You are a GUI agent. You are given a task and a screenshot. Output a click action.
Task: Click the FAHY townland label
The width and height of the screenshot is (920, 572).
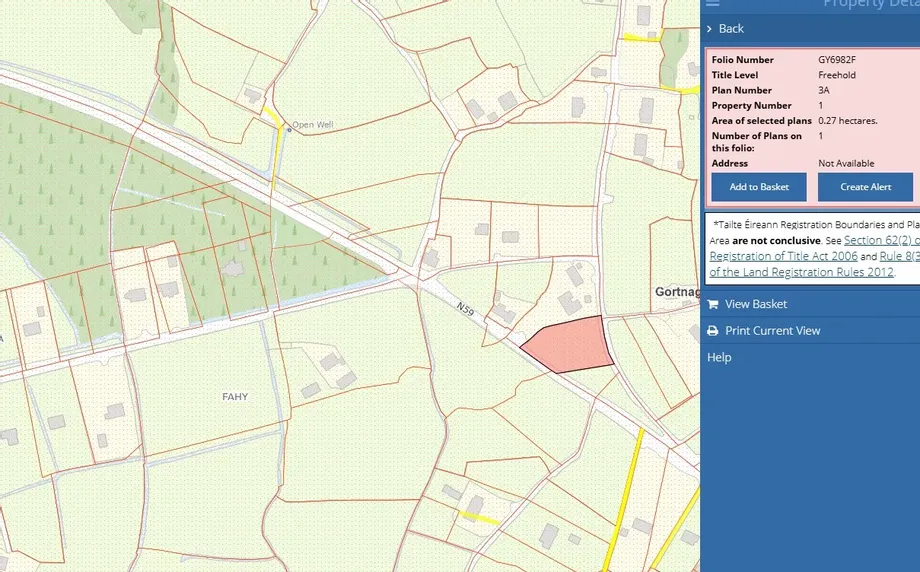[235, 397]
